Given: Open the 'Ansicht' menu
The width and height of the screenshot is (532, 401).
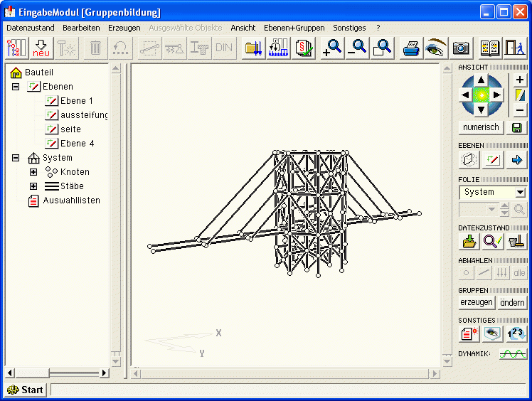Looking at the screenshot, I should (x=243, y=28).
